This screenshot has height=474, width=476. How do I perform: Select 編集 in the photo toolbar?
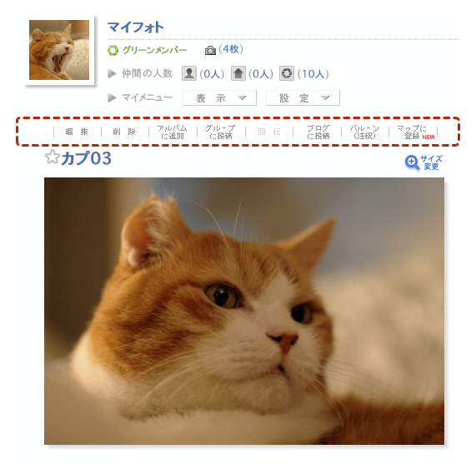(77, 132)
